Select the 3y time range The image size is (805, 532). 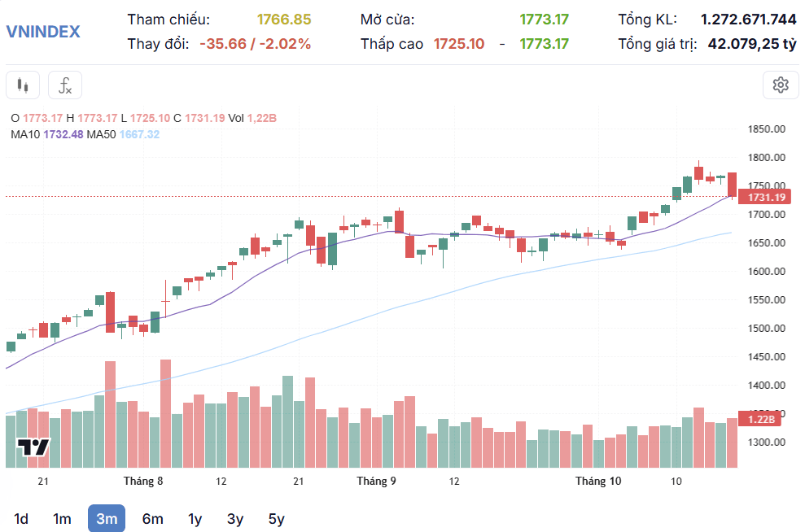(235, 519)
